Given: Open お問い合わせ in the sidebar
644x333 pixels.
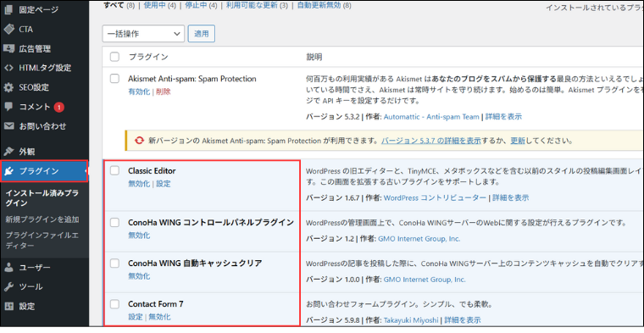Looking at the screenshot, I should [42, 126].
